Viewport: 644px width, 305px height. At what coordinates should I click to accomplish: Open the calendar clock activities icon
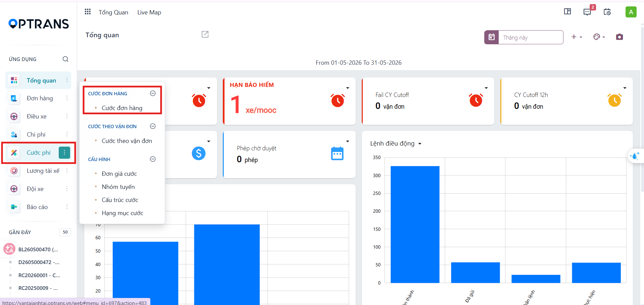[607, 12]
